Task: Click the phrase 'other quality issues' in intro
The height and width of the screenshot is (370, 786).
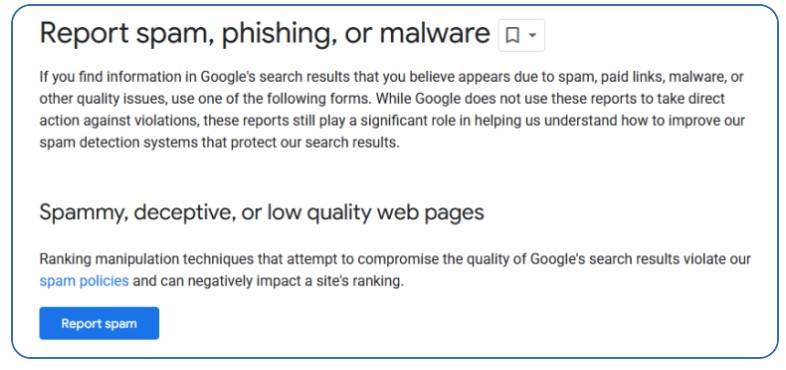Action: click(104, 99)
